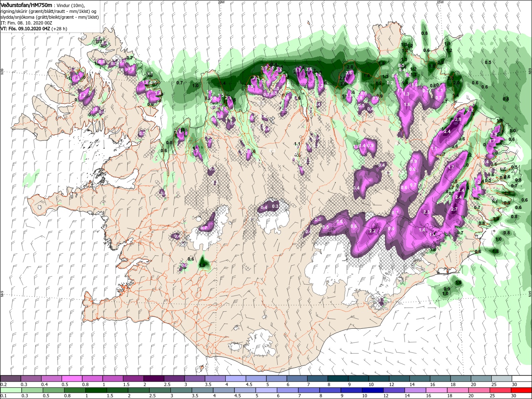Pick lower legend swatch between 12 and 14

393,390
